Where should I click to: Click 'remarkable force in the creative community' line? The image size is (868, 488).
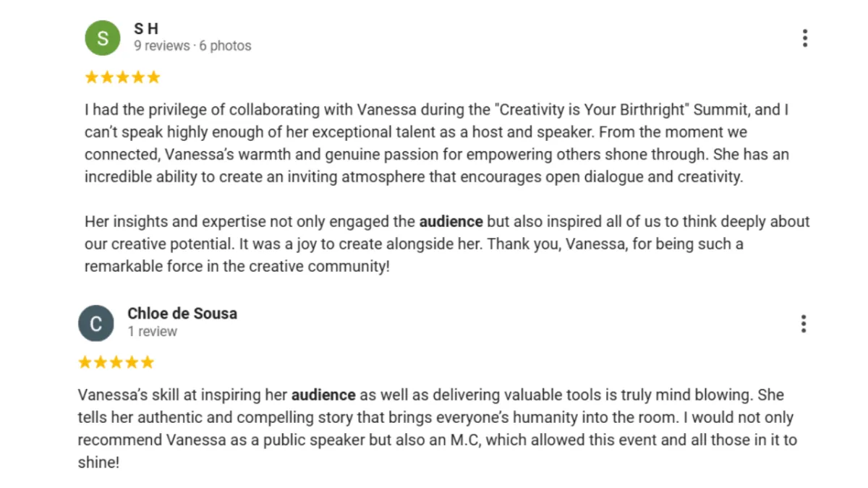[x=237, y=266]
